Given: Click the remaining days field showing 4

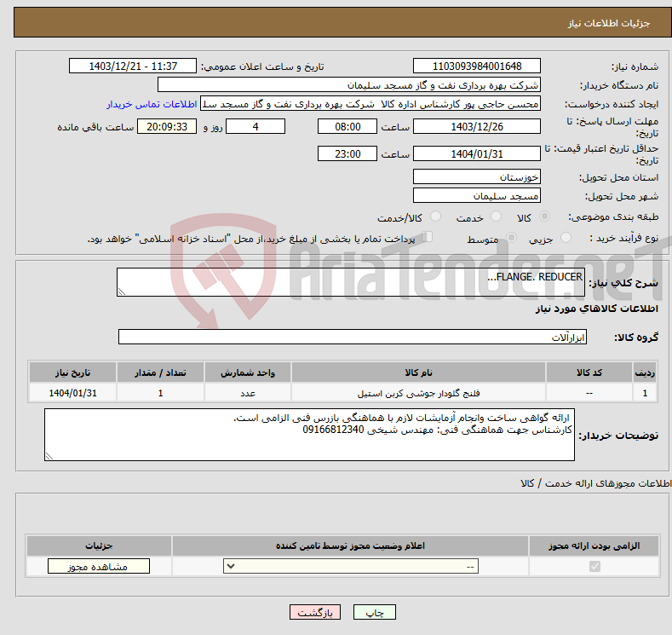Looking at the screenshot, I should [256, 126].
